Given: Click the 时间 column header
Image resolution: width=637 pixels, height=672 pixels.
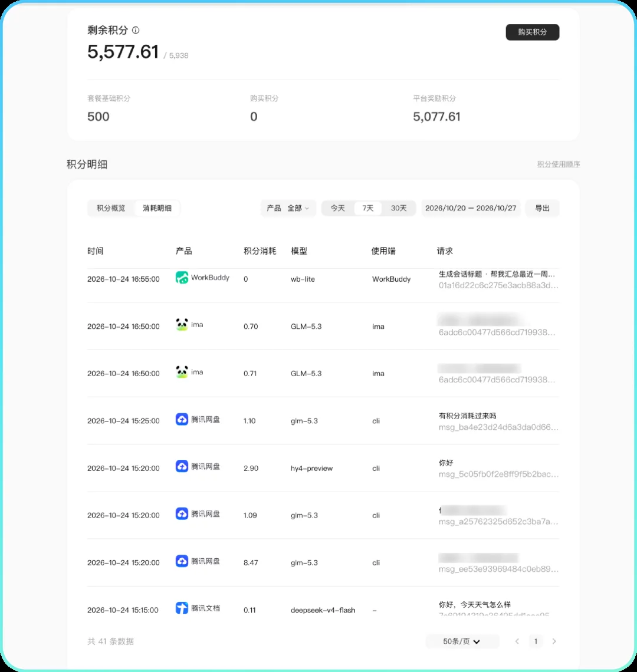Looking at the screenshot, I should 95,251.
